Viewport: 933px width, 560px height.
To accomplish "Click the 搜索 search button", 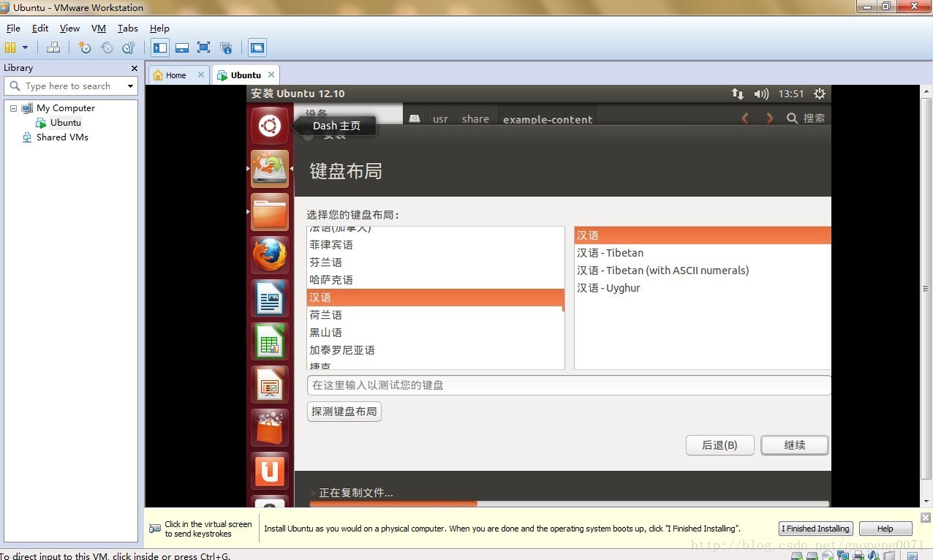I will [x=806, y=118].
